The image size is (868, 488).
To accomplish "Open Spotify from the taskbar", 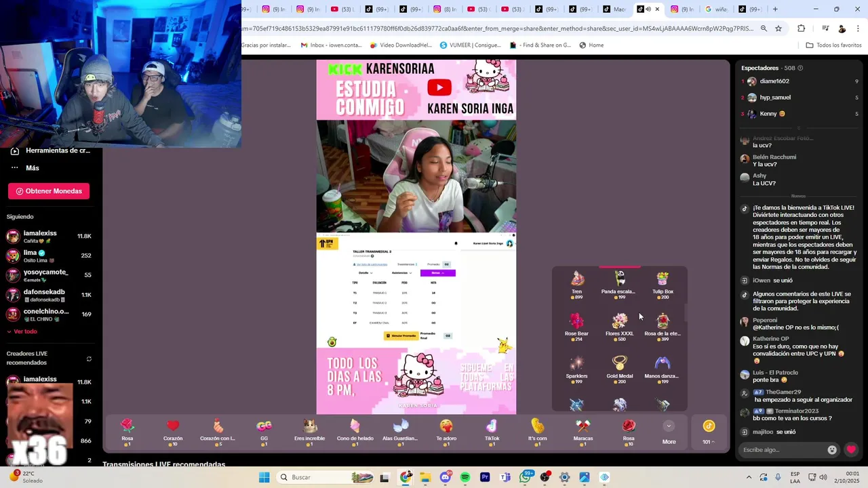I will [x=465, y=477].
